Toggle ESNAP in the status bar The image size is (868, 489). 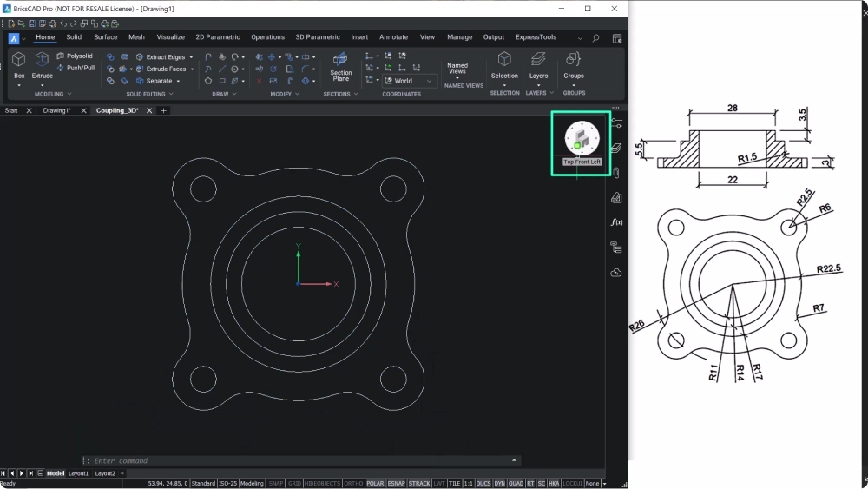(x=397, y=483)
